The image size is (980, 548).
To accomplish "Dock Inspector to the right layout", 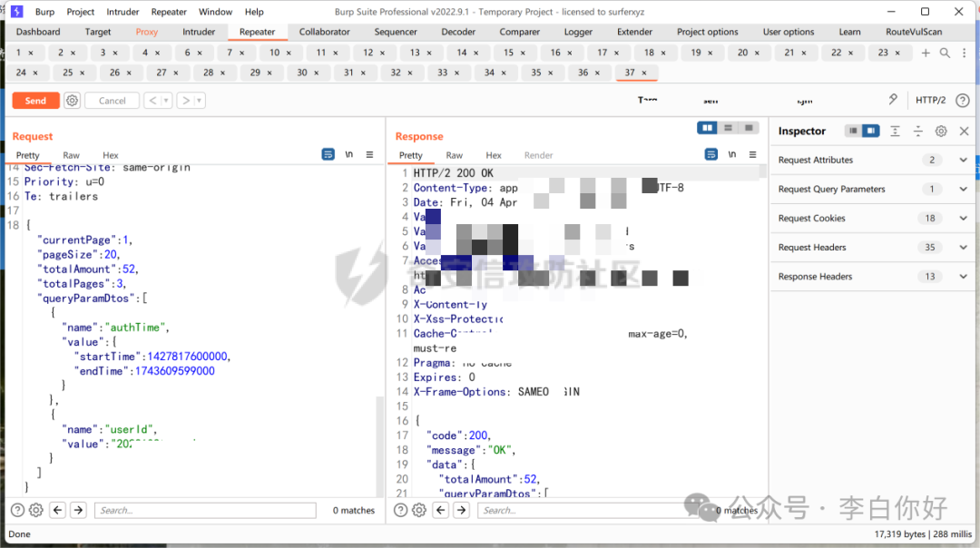I will [870, 132].
